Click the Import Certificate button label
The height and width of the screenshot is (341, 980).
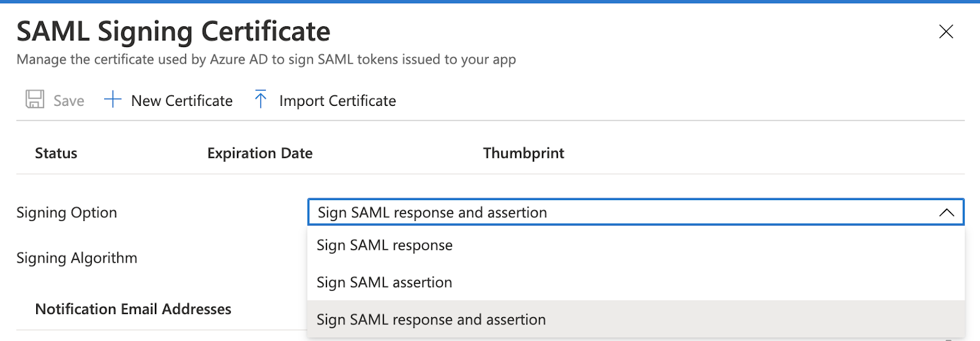pos(337,101)
